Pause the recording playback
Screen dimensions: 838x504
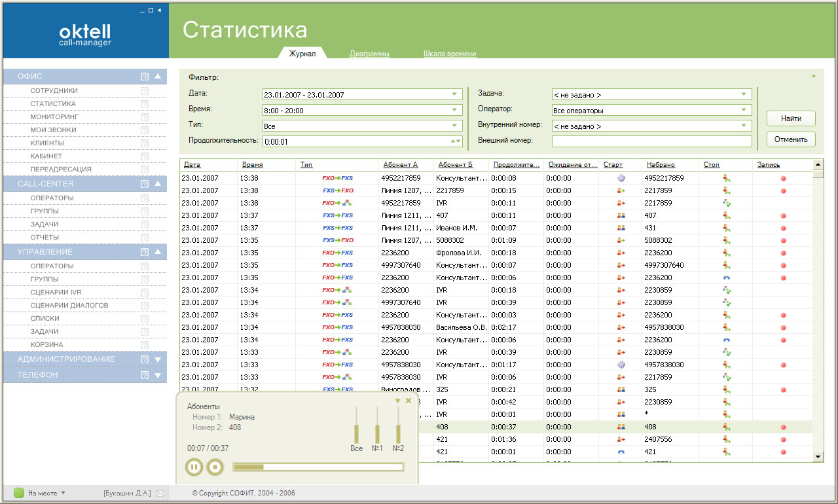click(194, 467)
